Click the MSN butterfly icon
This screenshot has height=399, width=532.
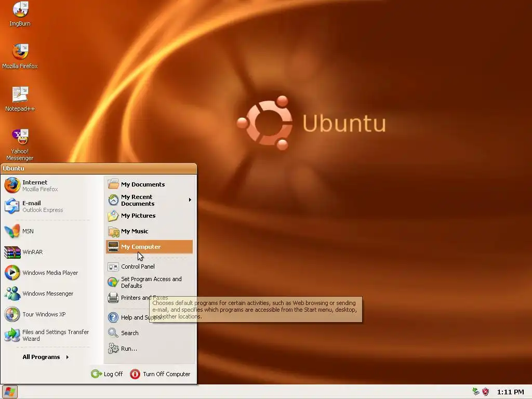(x=12, y=231)
